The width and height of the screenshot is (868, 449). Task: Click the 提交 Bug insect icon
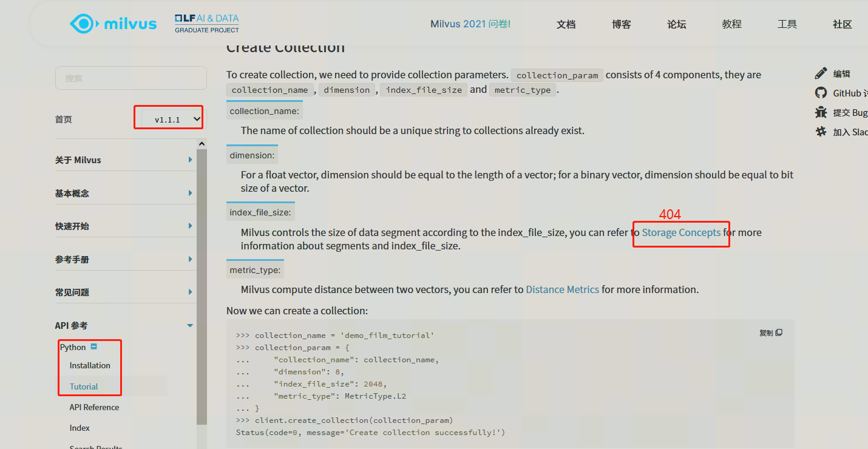[821, 112]
